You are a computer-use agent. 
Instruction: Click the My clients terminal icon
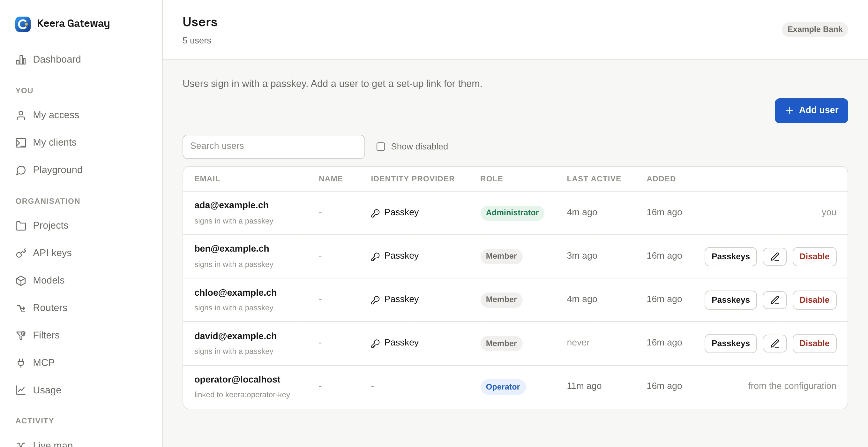pos(21,143)
